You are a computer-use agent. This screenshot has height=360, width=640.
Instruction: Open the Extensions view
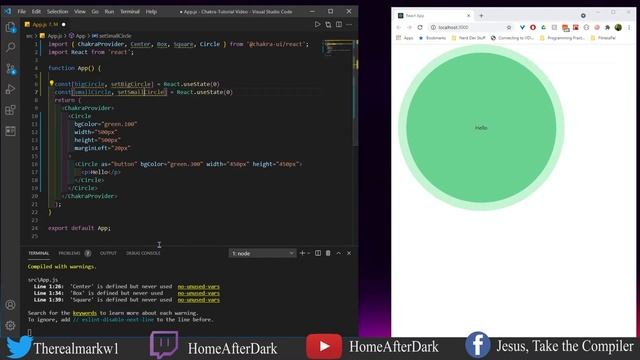[11, 110]
